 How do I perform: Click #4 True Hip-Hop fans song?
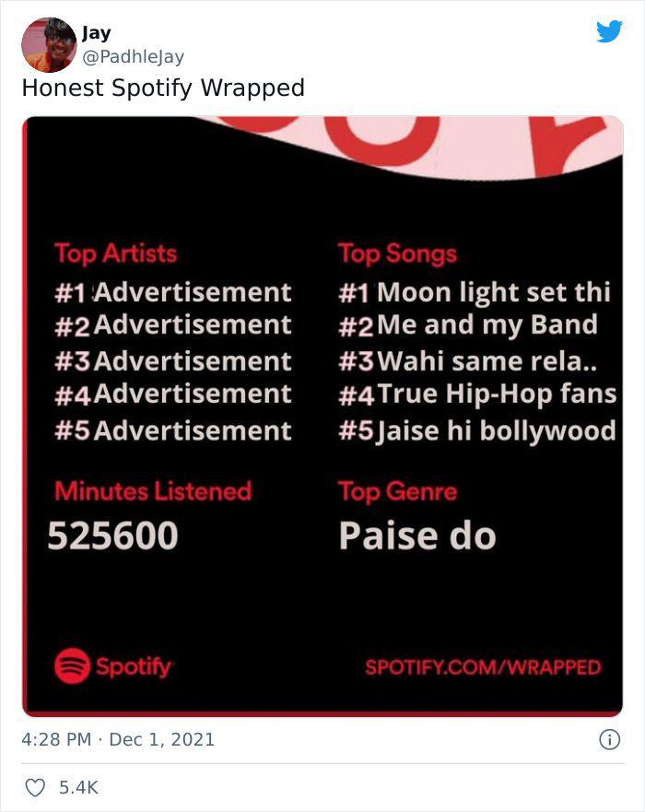click(477, 394)
